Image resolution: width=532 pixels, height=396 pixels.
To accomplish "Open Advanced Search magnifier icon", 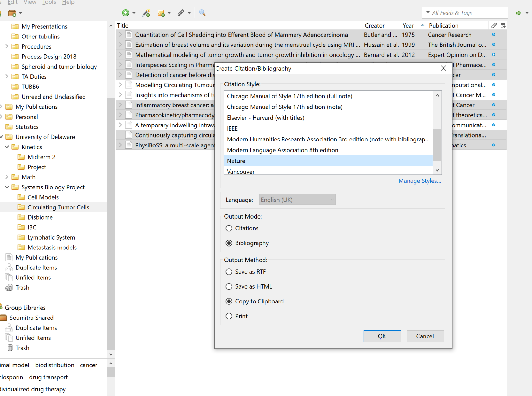I will point(202,13).
